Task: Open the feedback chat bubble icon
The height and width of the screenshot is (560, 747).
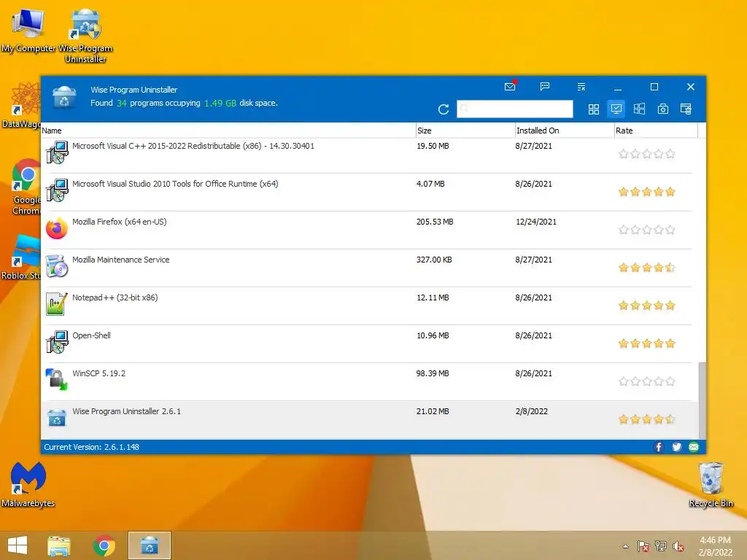Action: pos(545,87)
